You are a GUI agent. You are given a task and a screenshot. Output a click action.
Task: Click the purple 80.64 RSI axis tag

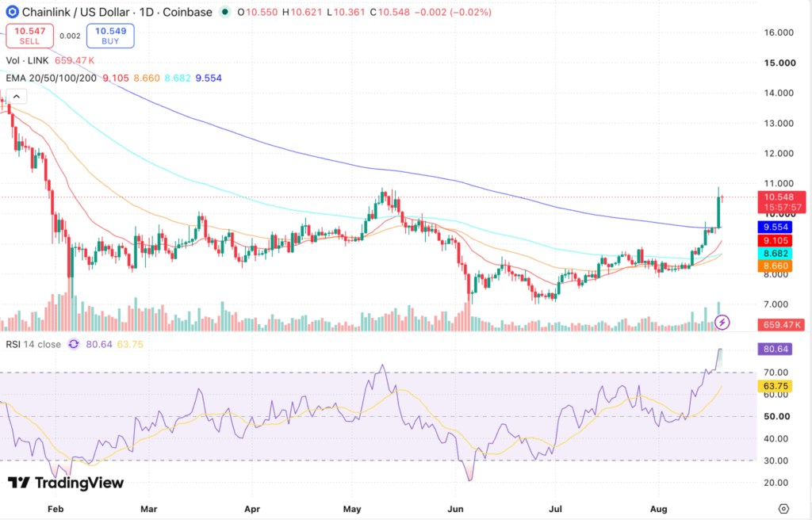click(x=775, y=349)
